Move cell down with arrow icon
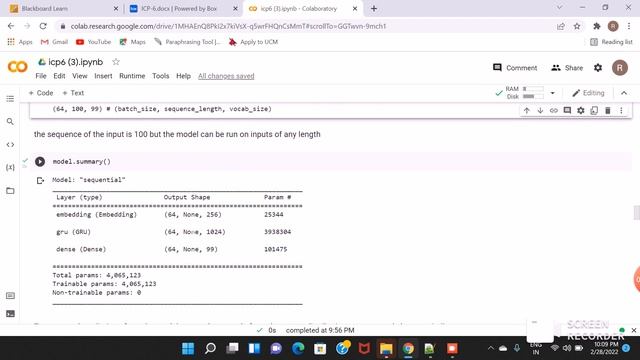 tap(540, 110)
